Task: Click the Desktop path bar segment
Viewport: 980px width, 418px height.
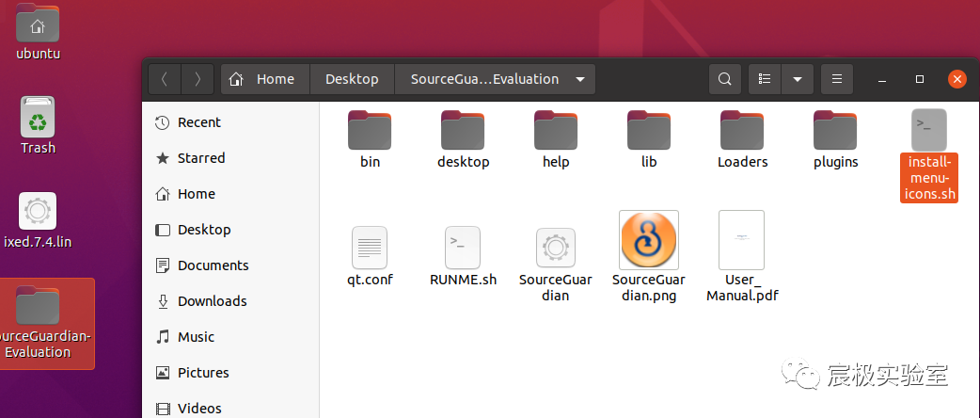Action: tap(352, 79)
